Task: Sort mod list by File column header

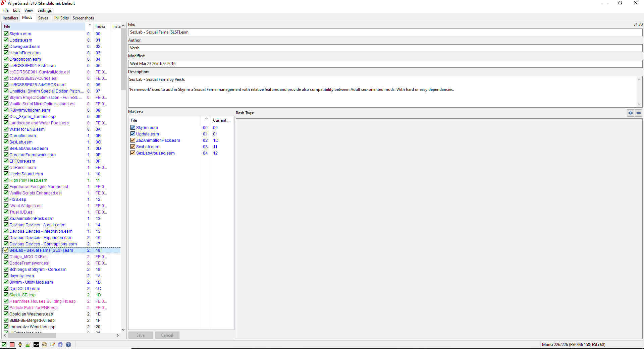Action: click(x=44, y=26)
